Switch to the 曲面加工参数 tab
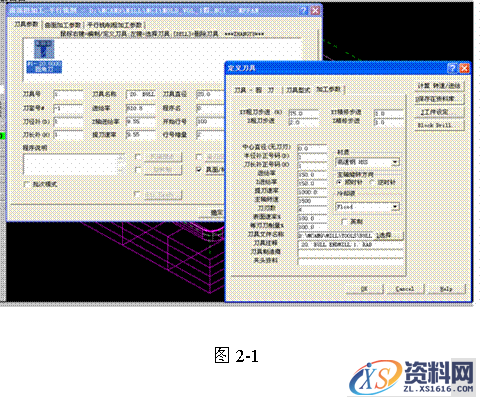Screen dimensions: 481x399 63,25
